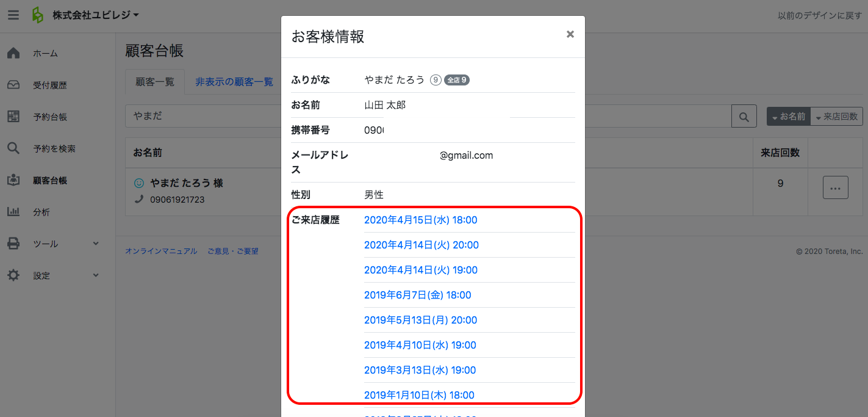This screenshot has width=868, height=417.
Task: Open the hamburger menu icon
Action: point(13,15)
